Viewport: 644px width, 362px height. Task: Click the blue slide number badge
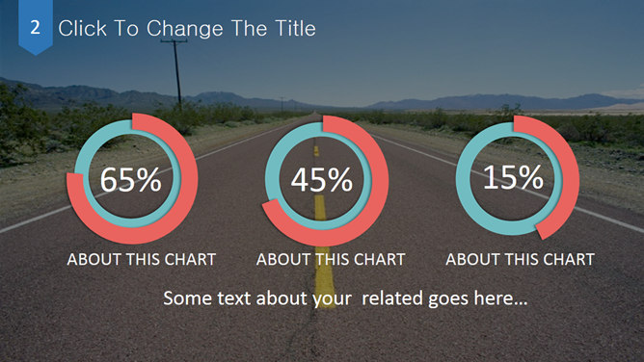point(36,27)
